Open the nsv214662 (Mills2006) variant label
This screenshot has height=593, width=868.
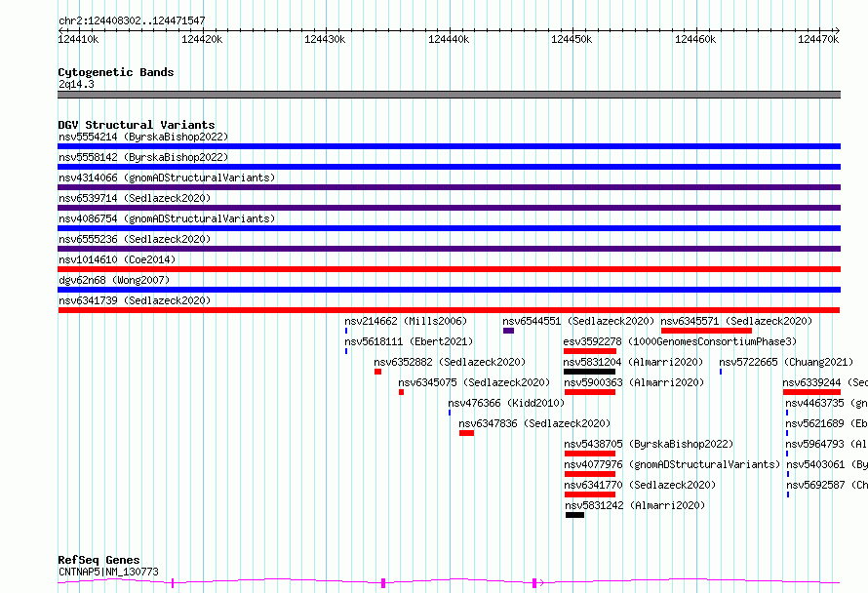click(x=406, y=321)
